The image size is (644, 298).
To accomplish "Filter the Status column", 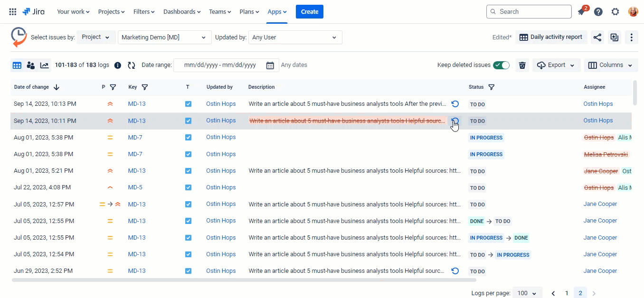I will click(x=492, y=87).
